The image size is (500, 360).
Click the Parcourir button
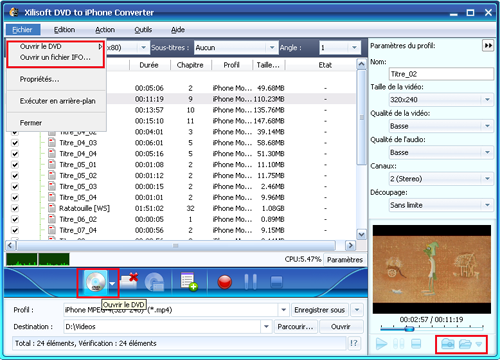(295, 327)
